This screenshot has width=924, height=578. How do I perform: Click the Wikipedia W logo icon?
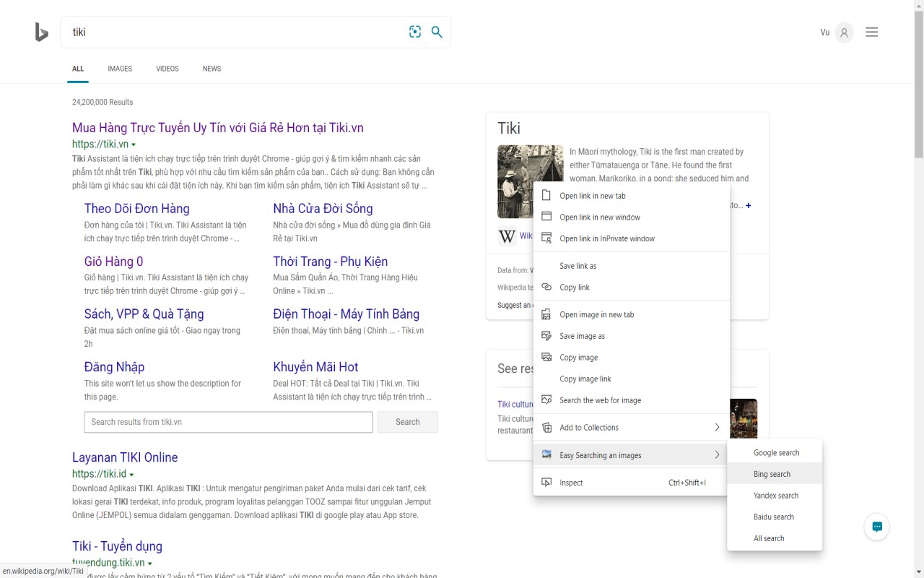(x=507, y=236)
